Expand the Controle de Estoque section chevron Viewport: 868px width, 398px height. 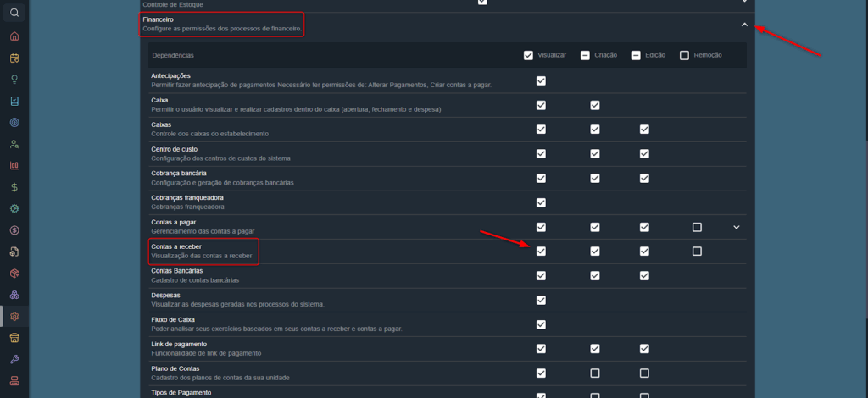click(x=744, y=3)
